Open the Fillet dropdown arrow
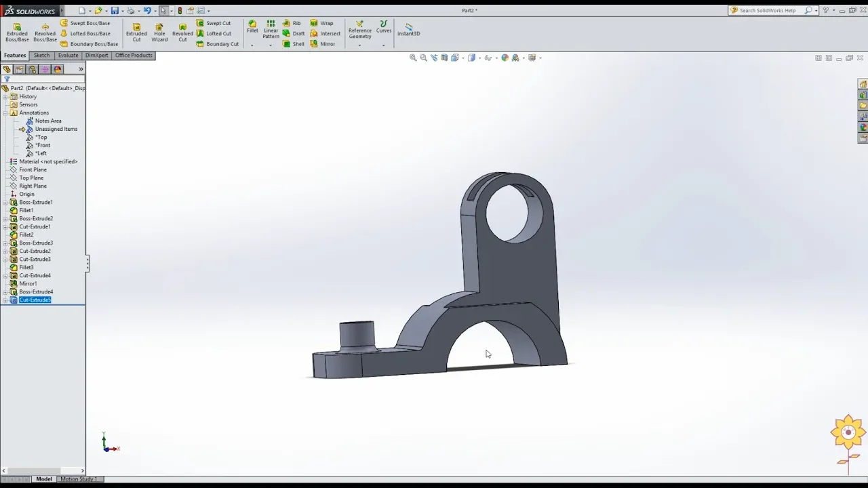Viewport: 868px width, 488px height. pos(252,45)
